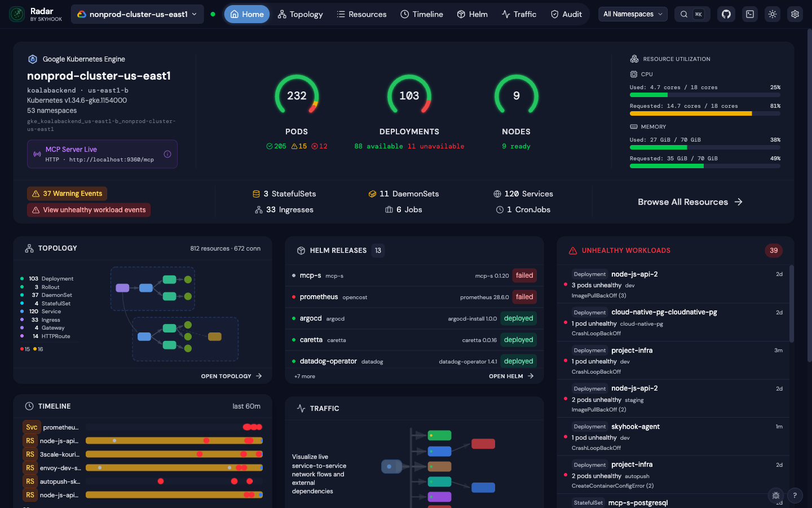Click the MCP Server info icon

tap(167, 154)
